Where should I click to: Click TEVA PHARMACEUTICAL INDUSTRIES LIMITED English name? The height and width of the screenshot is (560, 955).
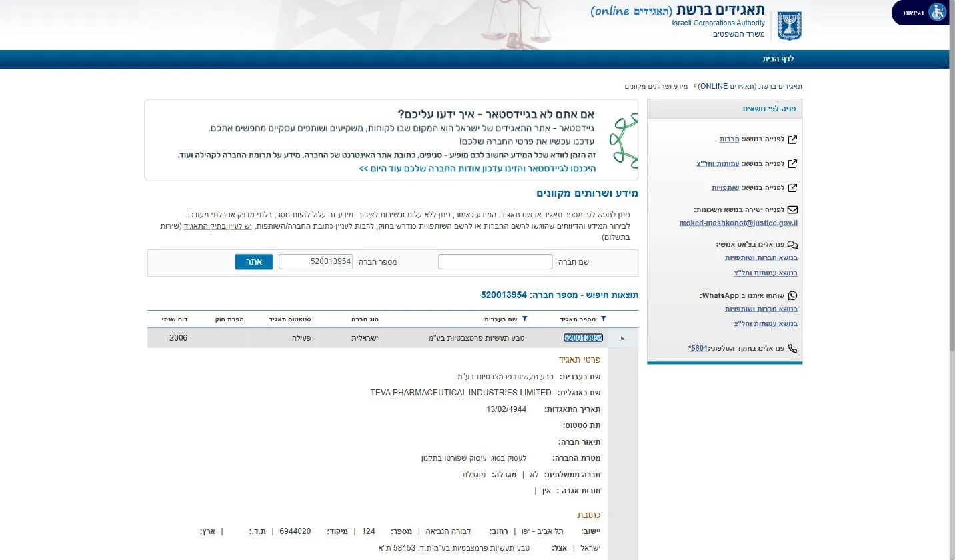coord(461,393)
